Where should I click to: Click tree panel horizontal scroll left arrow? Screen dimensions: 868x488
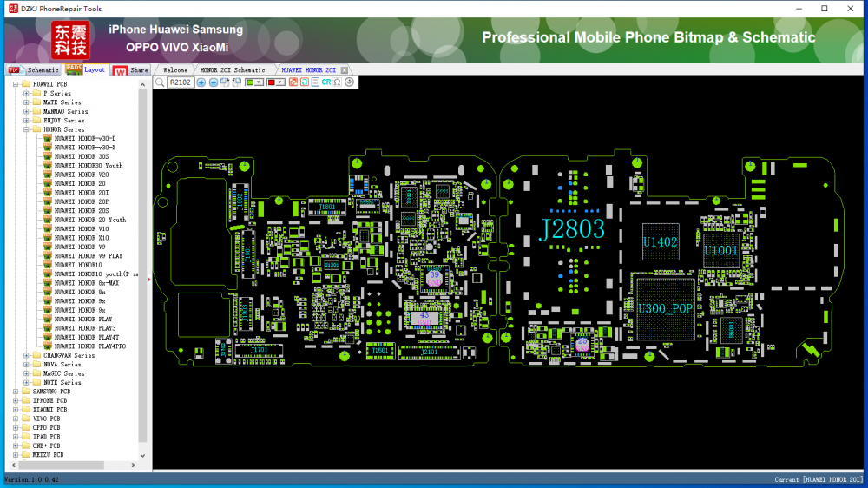point(14,465)
